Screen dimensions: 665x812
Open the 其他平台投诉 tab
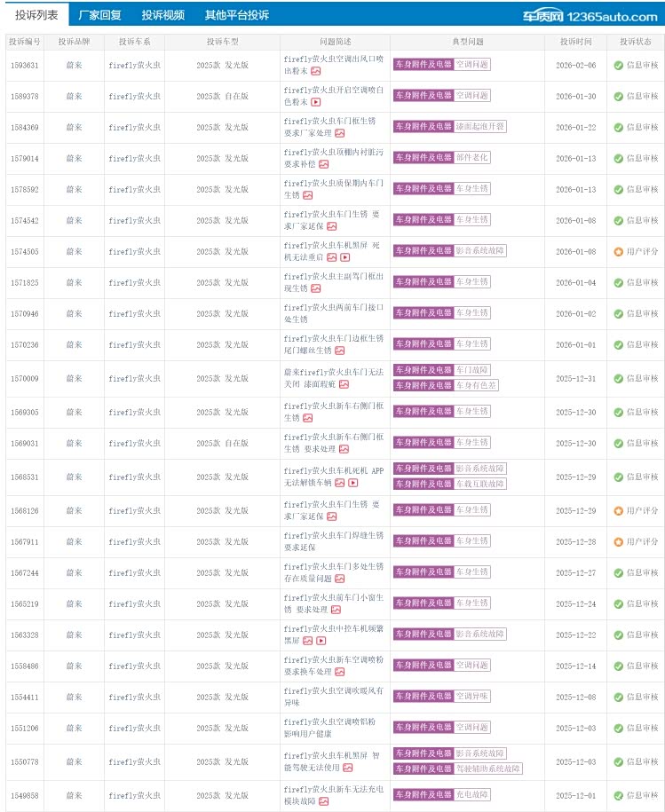[x=237, y=15]
